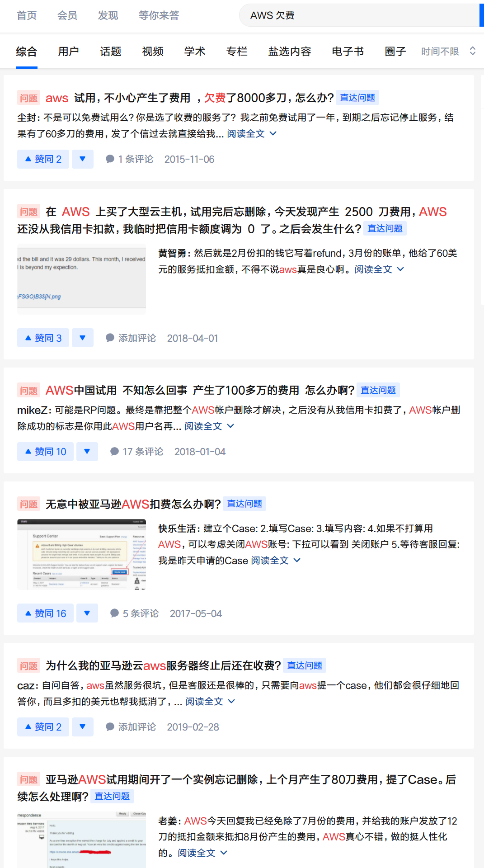Downvote the answer dated 2015-11-06
This screenshot has width=484, height=868.
coord(83,159)
